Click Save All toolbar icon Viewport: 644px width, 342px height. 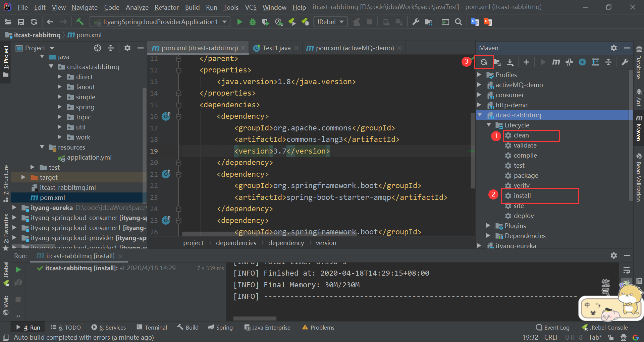pos(21,22)
